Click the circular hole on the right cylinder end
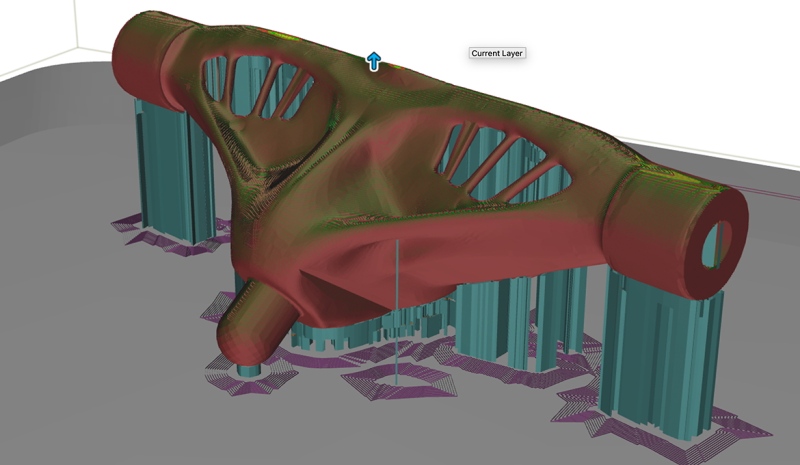This screenshot has width=800, height=465. pos(720,238)
